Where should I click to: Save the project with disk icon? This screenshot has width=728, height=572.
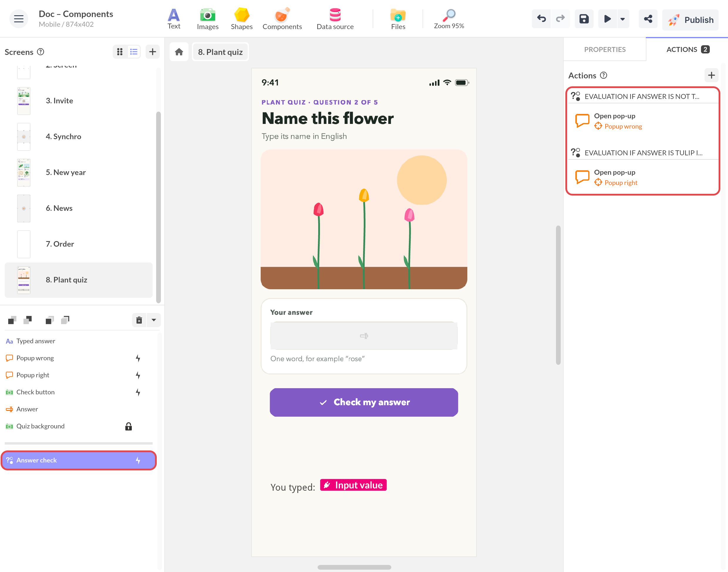[584, 19]
